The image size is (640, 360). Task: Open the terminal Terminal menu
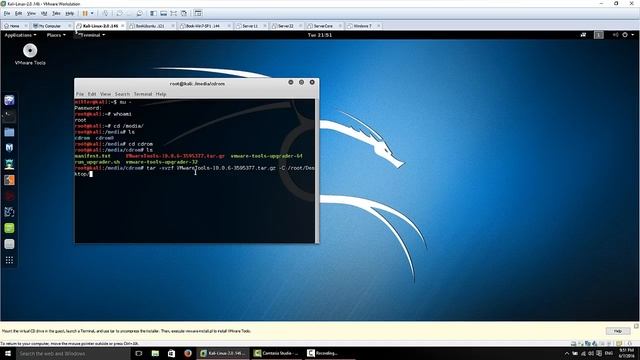tap(143, 94)
